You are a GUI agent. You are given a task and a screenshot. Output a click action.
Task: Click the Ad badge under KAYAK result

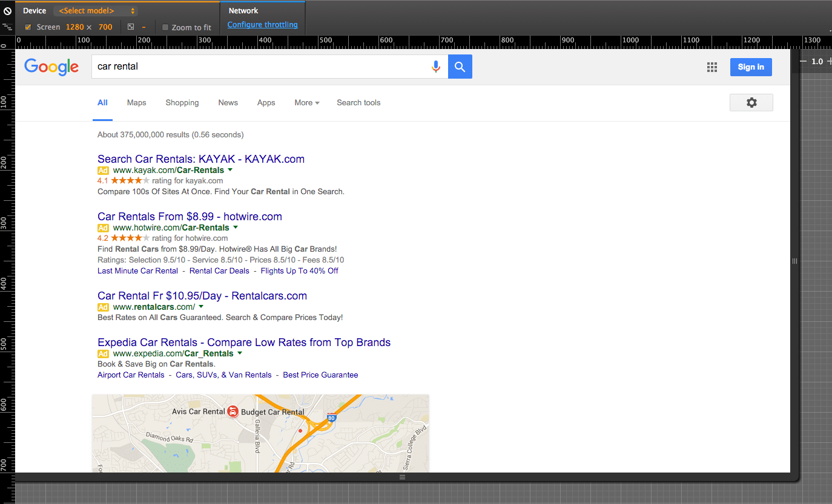click(103, 171)
